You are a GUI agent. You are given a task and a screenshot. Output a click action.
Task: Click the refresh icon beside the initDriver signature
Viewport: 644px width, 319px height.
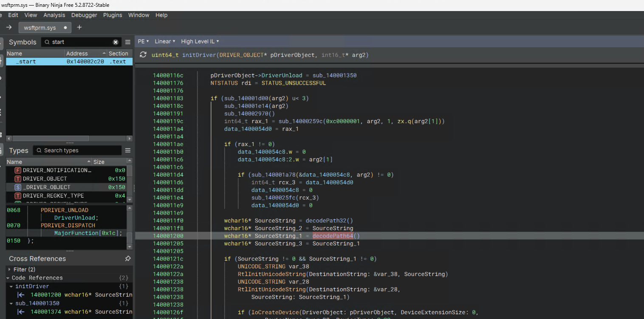click(143, 55)
